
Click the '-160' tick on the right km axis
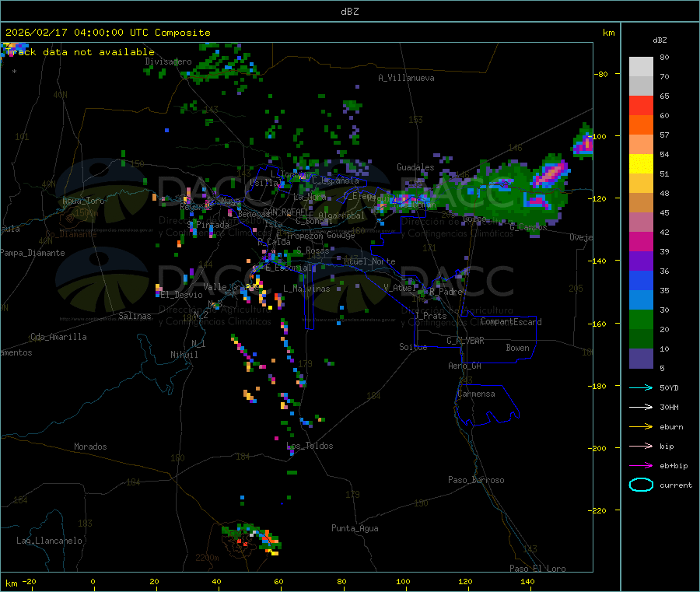(x=599, y=324)
